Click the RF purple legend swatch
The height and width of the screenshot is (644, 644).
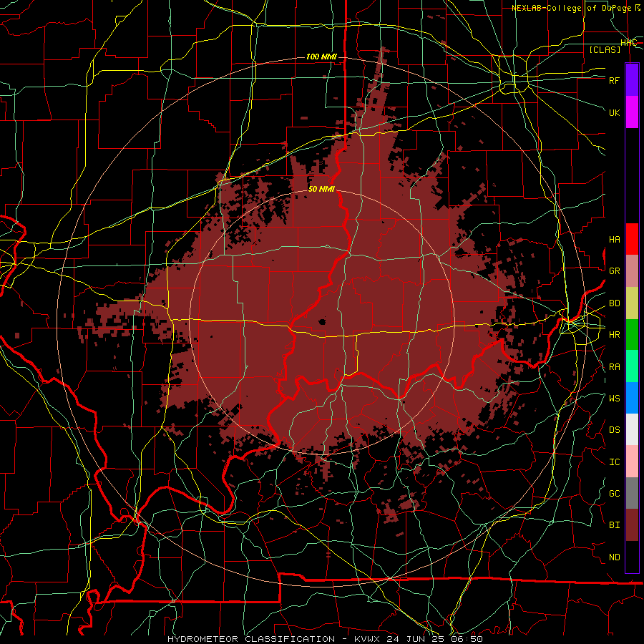[632, 80]
